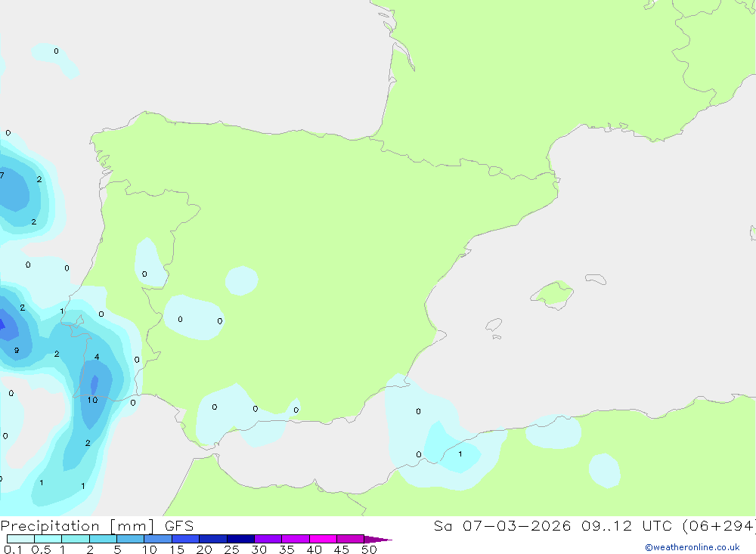
Task: Click the 2–5 mm legend color swatch
Action: (103, 539)
